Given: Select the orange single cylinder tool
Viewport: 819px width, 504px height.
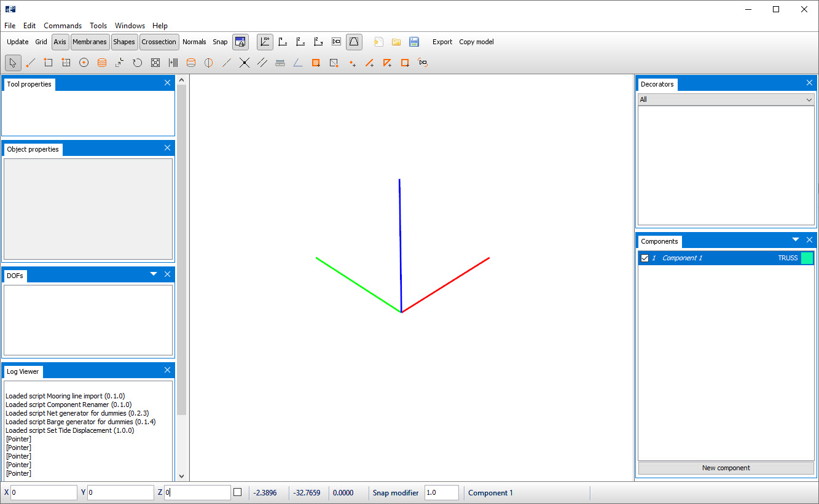Looking at the screenshot, I should tap(191, 63).
